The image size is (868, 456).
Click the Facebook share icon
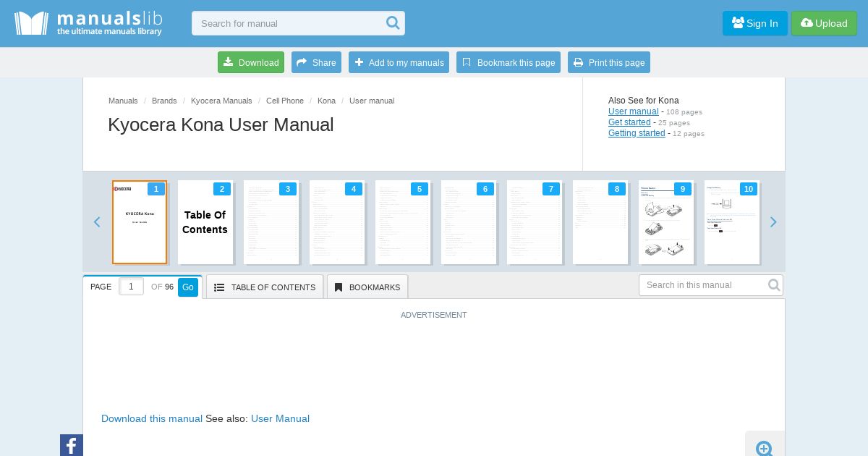tap(72, 446)
